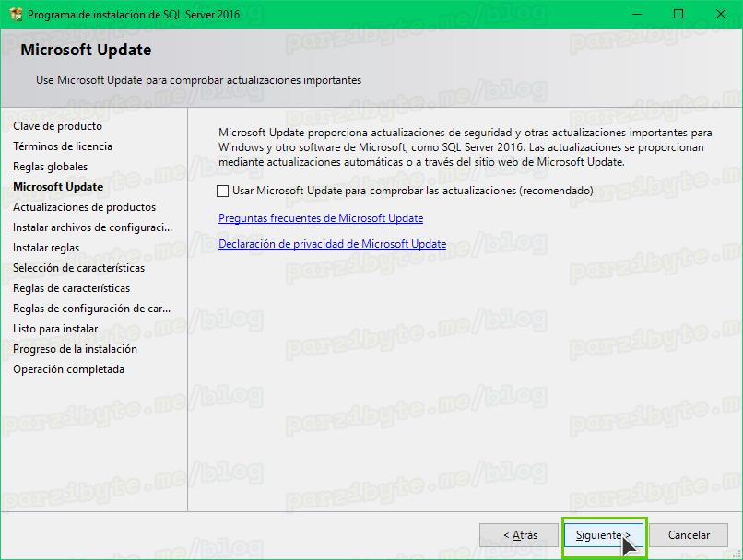
Task: Select Clave de producto step
Action: [x=57, y=126]
